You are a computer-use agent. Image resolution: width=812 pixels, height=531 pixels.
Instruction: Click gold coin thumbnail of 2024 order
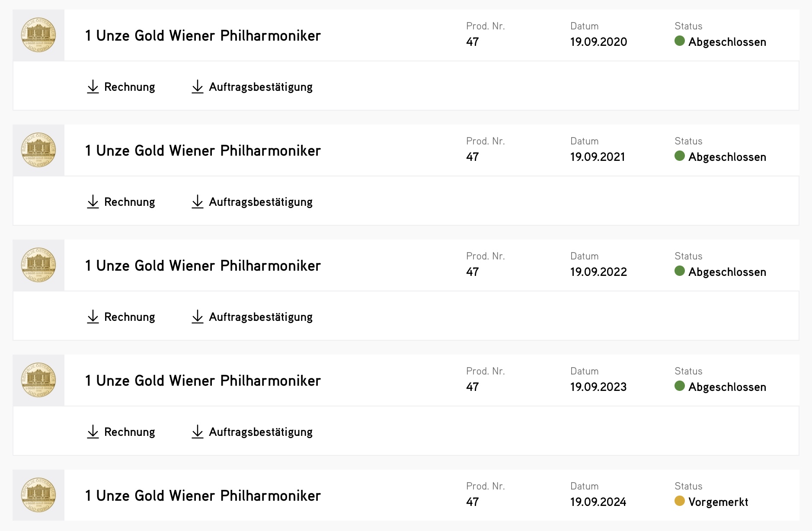click(x=38, y=495)
